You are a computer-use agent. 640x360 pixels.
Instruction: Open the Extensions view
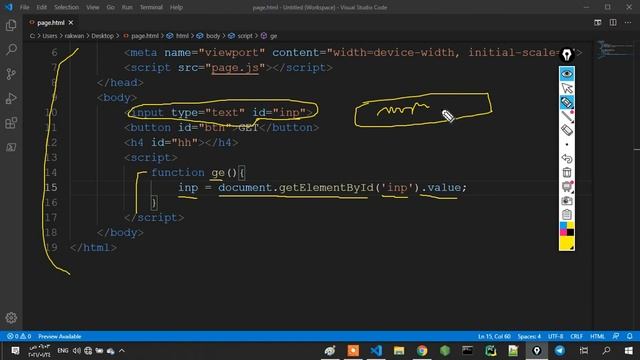(11, 123)
